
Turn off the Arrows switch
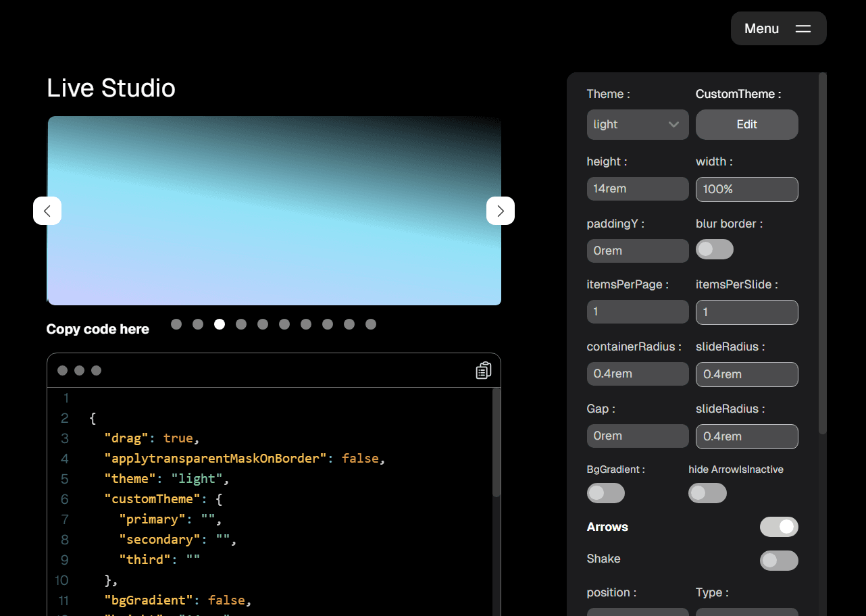pyautogui.click(x=779, y=527)
